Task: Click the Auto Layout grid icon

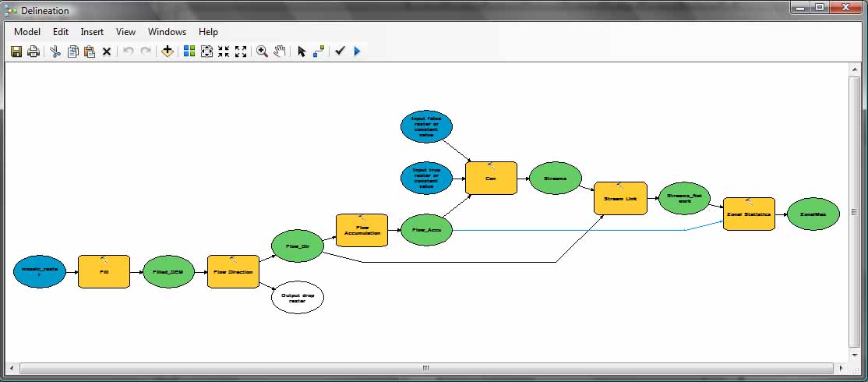Action: click(x=189, y=51)
